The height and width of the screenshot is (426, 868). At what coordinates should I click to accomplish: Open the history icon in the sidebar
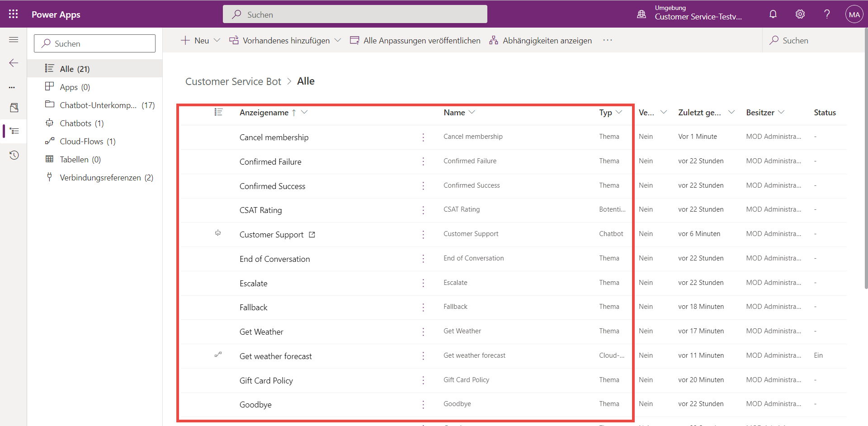(x=14, y=155)
